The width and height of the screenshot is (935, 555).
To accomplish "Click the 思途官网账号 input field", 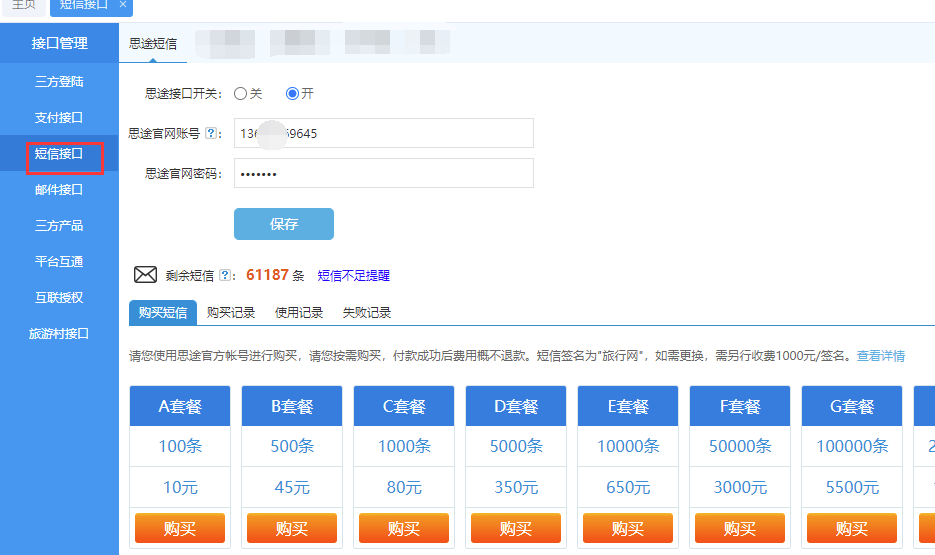I will coord(384,133).
